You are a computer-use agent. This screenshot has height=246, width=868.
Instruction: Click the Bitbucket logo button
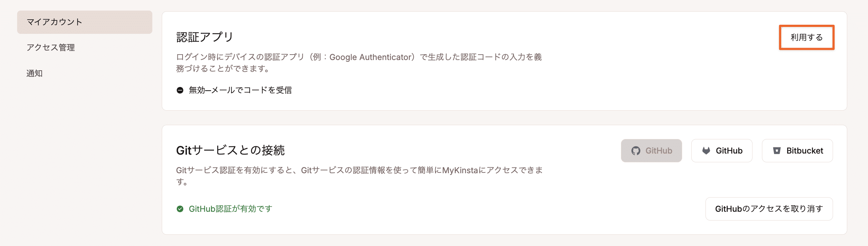click(797, 150)
